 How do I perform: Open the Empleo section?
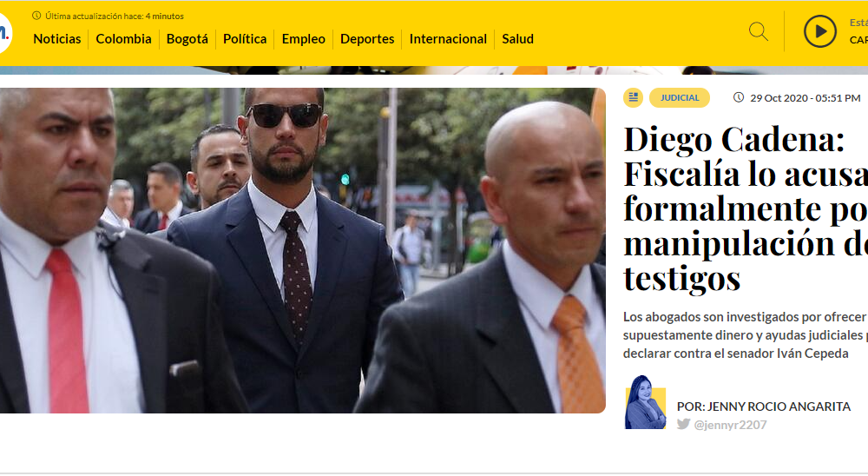coord(303,39)
